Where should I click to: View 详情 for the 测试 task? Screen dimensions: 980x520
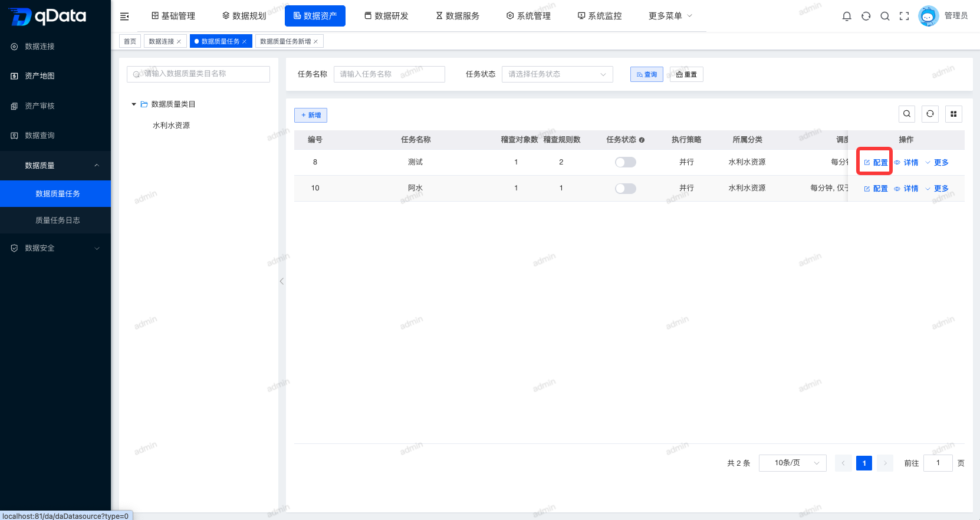point(906,162)
